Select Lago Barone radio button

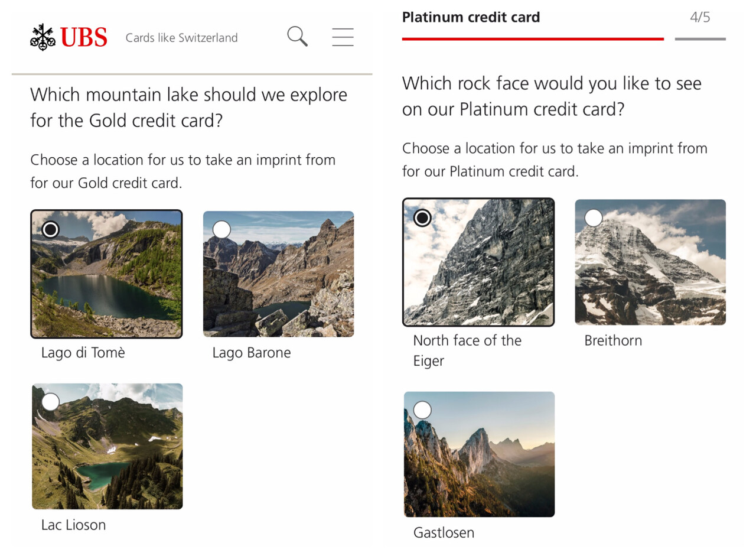(x=221, y=229)
